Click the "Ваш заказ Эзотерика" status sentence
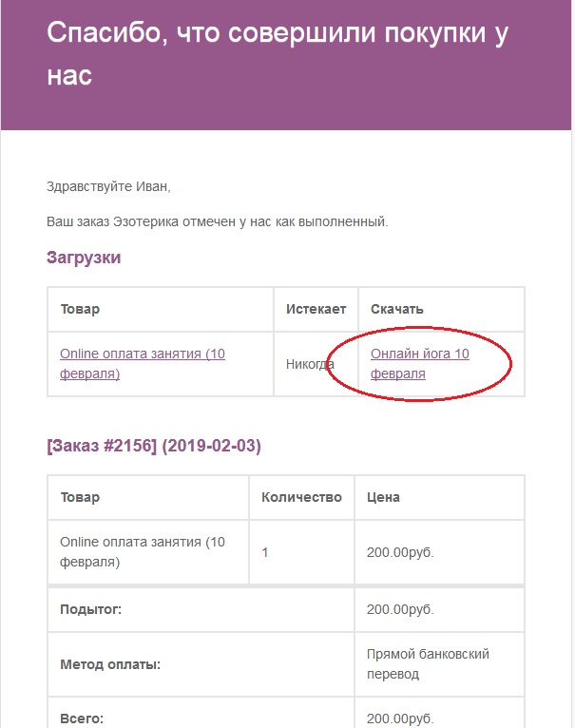Image resolution: width=575 pixels, height=728 pixels. point(218,221)
